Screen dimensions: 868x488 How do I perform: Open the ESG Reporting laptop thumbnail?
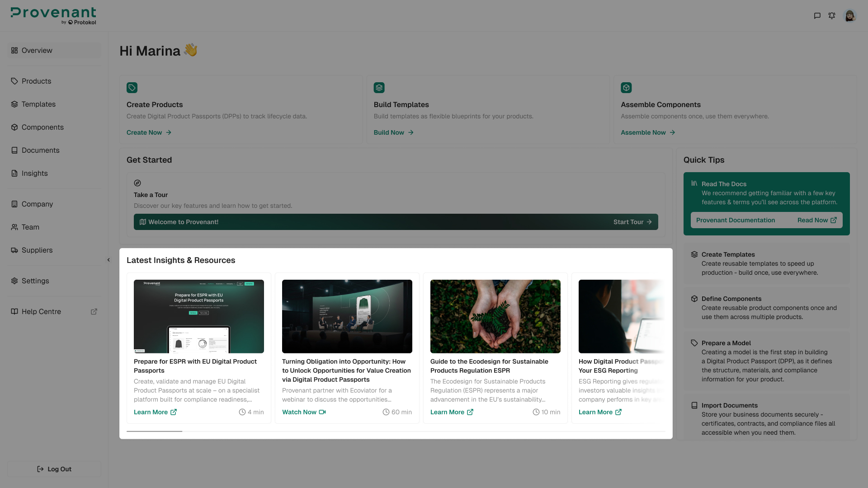click(x=622, y=316)
